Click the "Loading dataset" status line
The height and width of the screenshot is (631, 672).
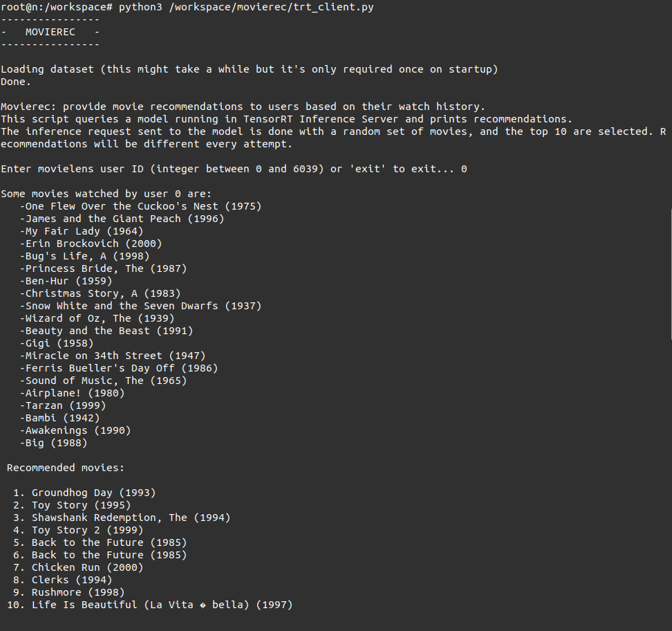(x=249, y=69)
